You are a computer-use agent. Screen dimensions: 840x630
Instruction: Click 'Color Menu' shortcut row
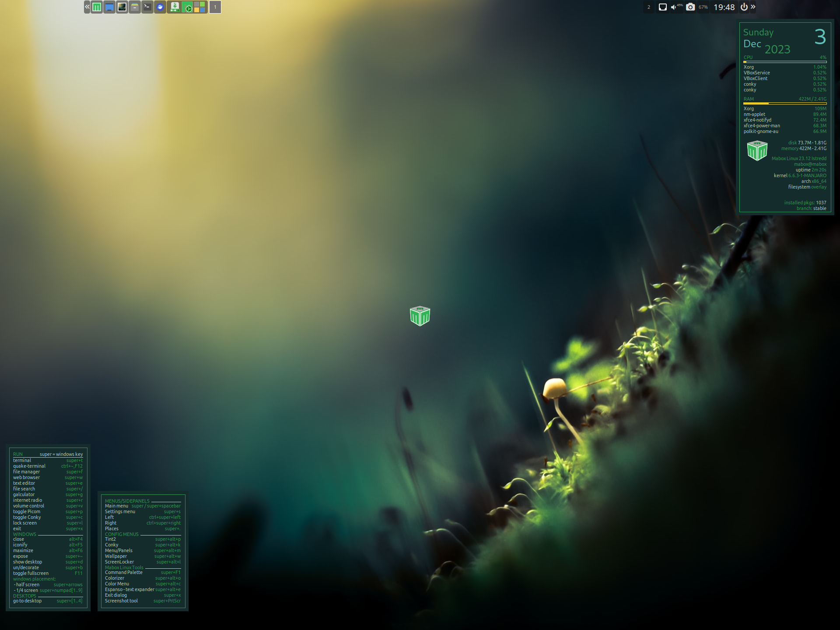pyautogui.click(x=143, y=584)
